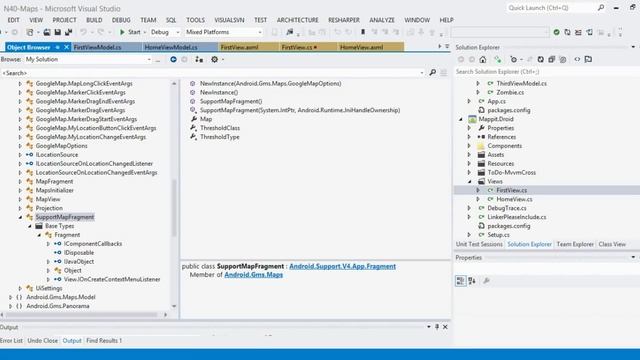
Task: Expand Android.Gms.Maps.Model namespace
Action: [x=11, y=297]
